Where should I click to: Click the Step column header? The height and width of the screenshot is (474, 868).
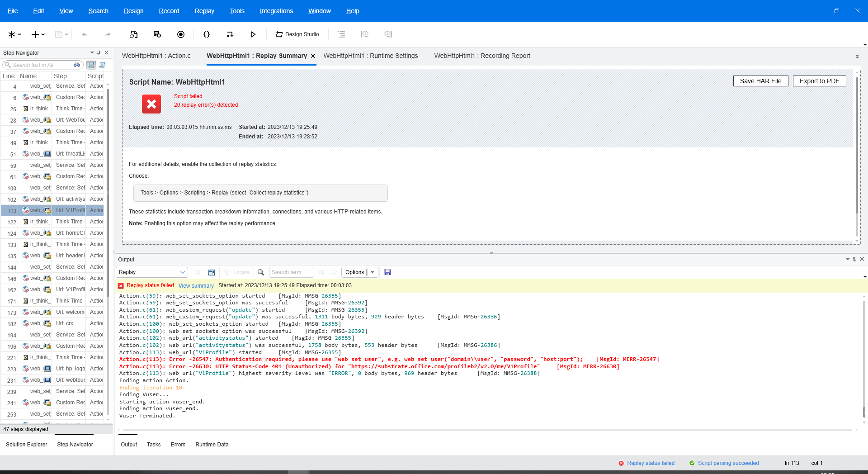coord(69,76)
